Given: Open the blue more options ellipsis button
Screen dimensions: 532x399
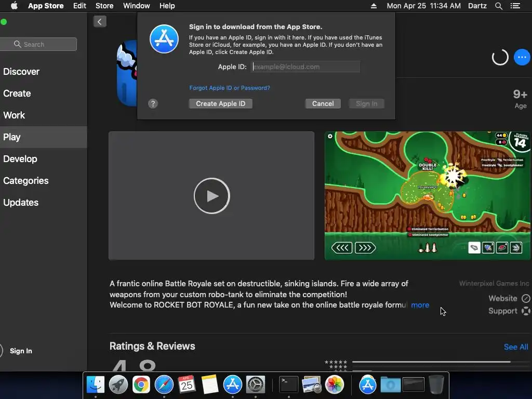Looking at the screenshot, I should point(522,57).
